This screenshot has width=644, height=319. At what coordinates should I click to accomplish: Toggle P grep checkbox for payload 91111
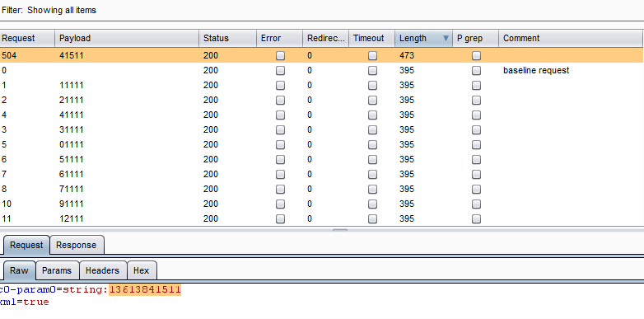point(477,204)
